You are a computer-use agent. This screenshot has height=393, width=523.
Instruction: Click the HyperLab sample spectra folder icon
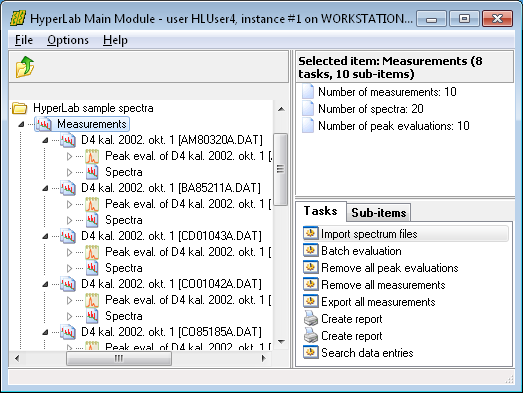(x=19, y=108)
